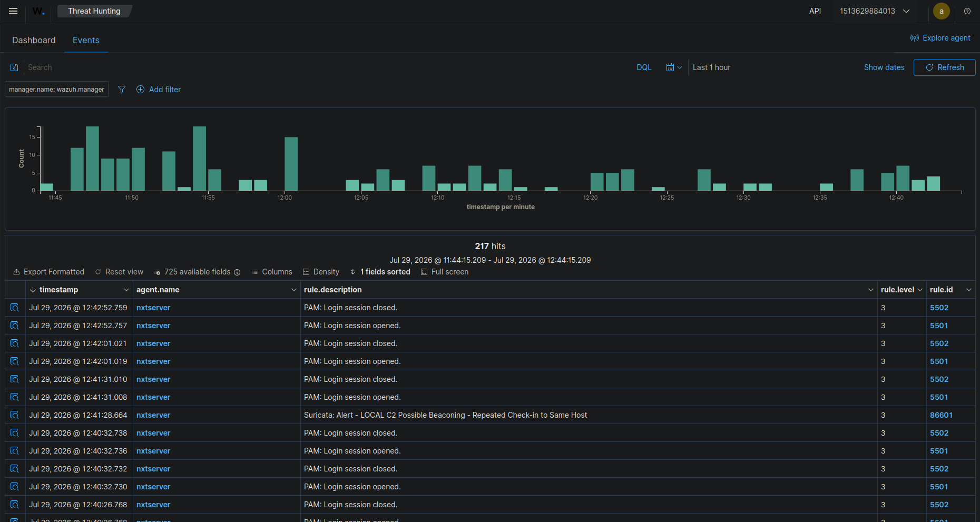Screen dimensions: 980x522
Task: Open nxtserver agent in 12:42:52.759 row
Action: coord(153,308)
